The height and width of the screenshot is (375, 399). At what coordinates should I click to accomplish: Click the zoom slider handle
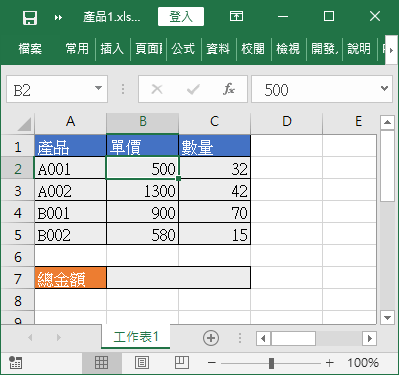(271, 363)
